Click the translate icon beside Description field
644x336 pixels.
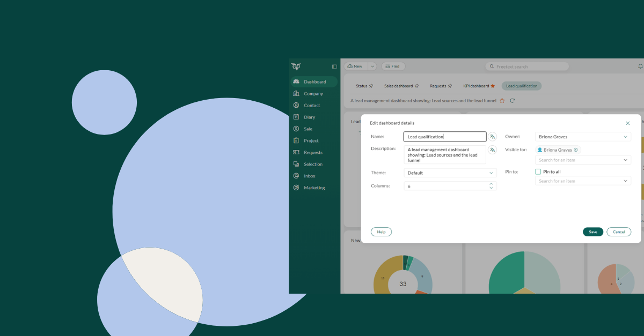(492, 150)
